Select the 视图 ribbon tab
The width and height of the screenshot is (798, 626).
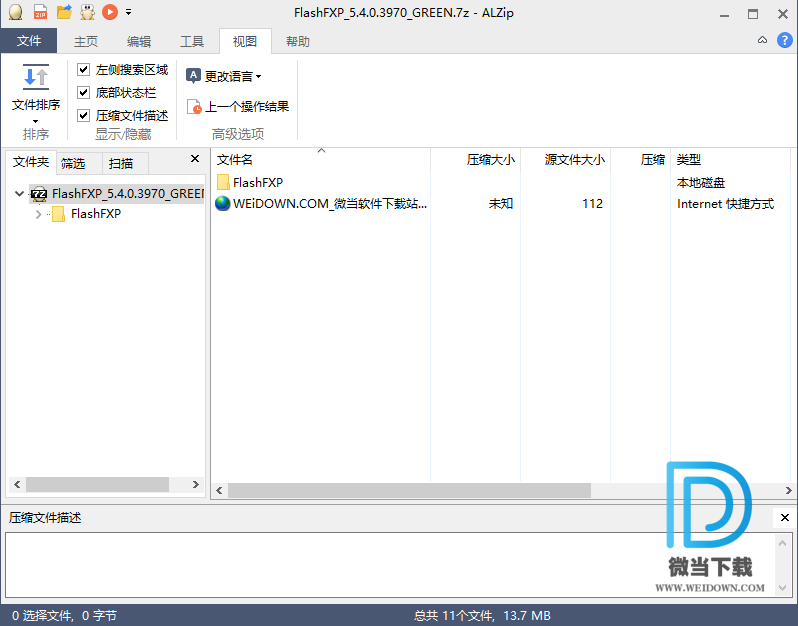tap(245, 41)
